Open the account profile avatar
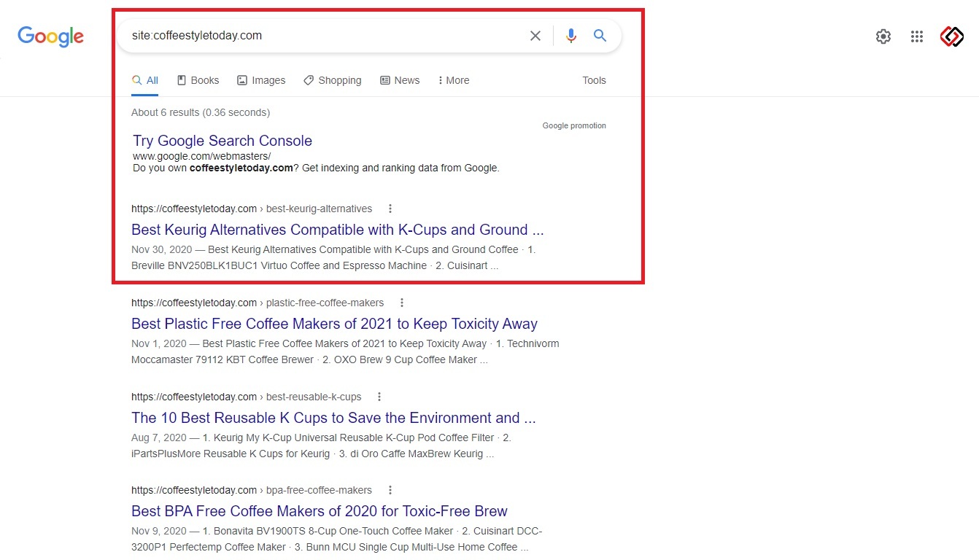The image size is (979, 560). 952,36
